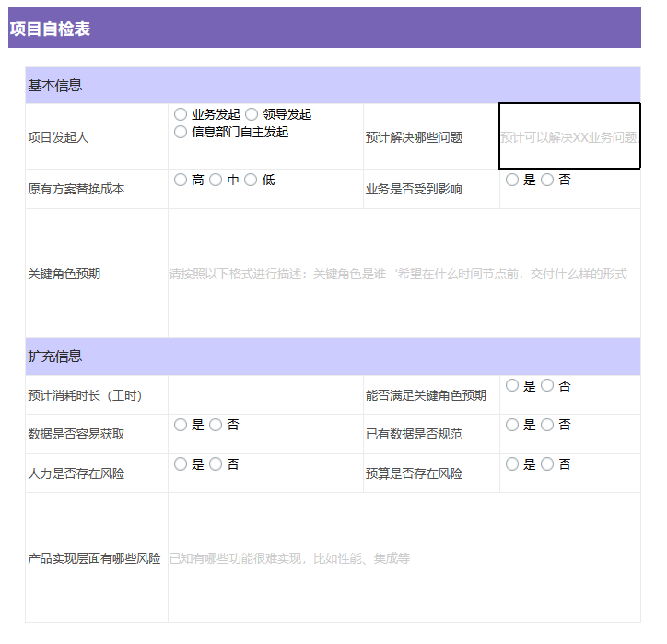Focus the 预计解决哪些问题 input field

(569, 136)
